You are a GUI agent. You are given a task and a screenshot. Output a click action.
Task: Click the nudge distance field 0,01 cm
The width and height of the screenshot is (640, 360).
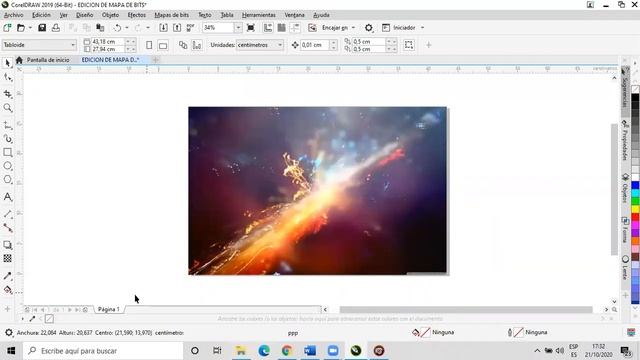315,45
